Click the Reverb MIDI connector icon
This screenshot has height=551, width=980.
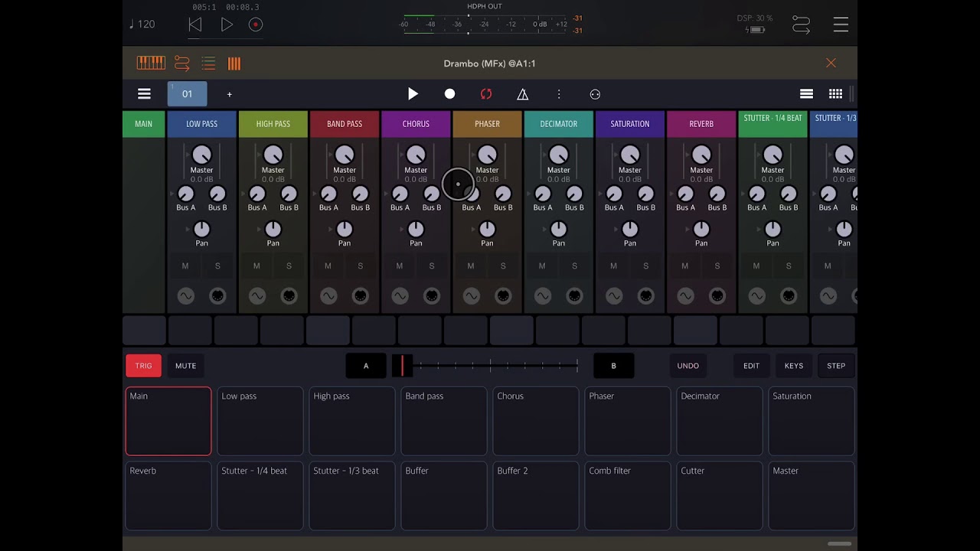pyautogui.click(x=717, y=296)
